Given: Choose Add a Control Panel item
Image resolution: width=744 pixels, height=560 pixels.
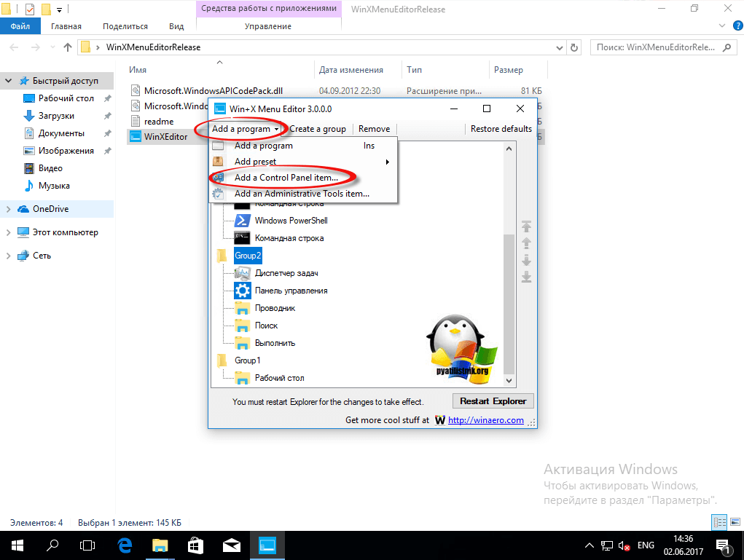Looking at the screenshot, I should 286,178.
